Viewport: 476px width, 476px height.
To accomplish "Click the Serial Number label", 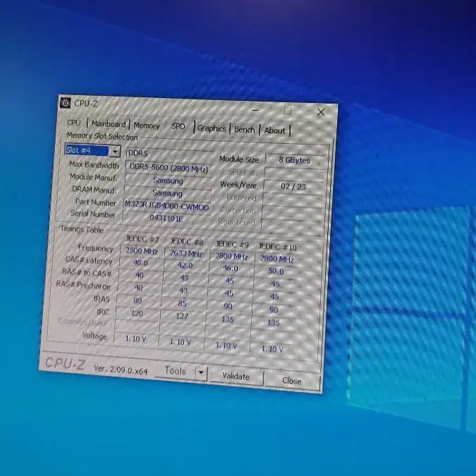I will (93, 214).
